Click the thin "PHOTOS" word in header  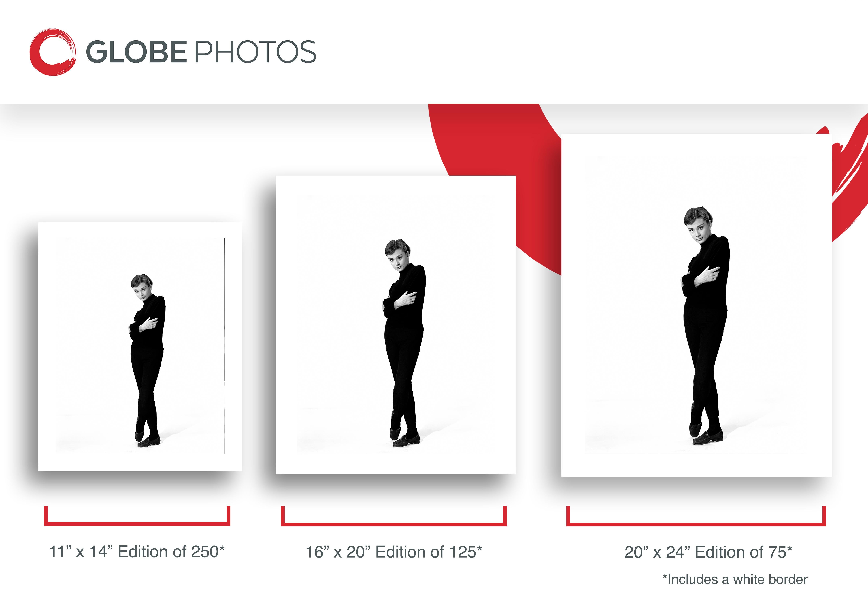click(x=256, y=52)
